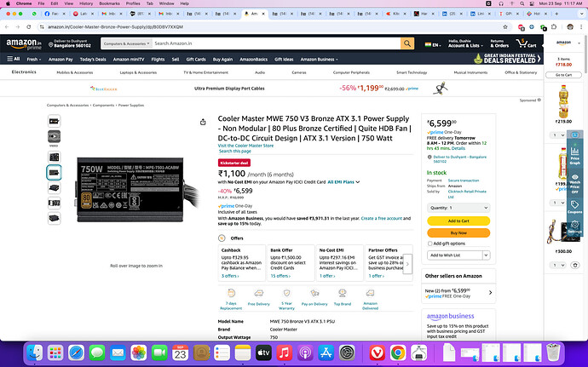Screen dimensions: 588x367
Task: Click the Power Supplies breadcrumb
Action: coord(131,106)
